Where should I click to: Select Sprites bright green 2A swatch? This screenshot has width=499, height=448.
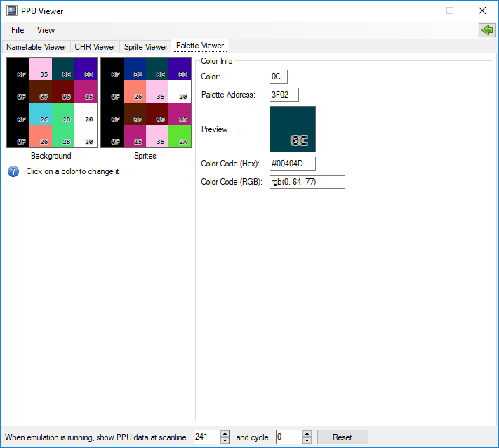click(180, 136)
